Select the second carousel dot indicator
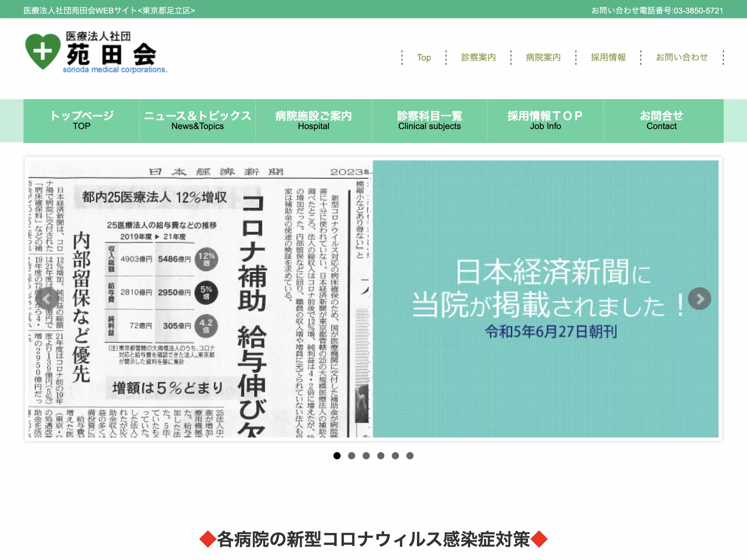The image size is (747, 560). click(352, 455)
